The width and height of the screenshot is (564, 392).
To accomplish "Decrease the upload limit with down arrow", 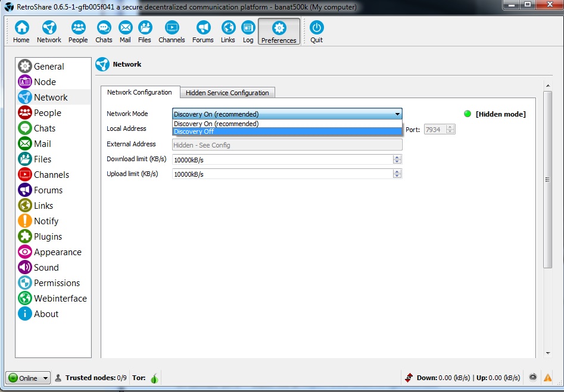I will coord(397,176).
